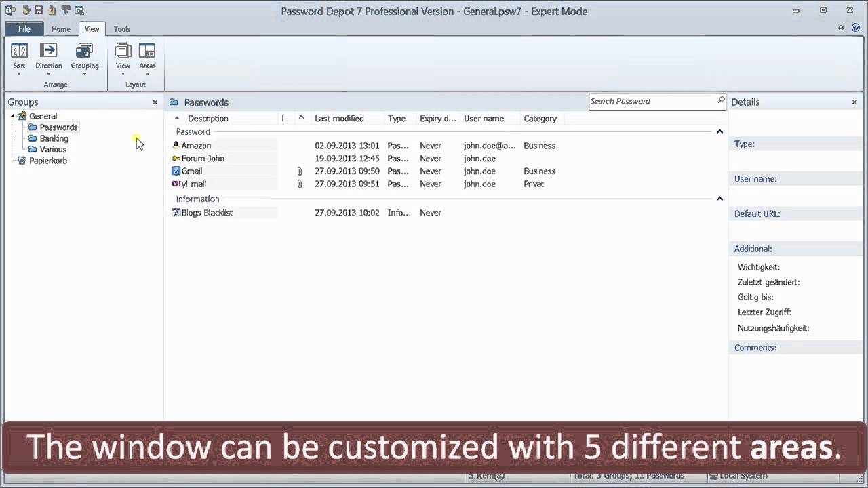
Task: Click the john.doe@a... user name cell
Action: pos(490,146)
